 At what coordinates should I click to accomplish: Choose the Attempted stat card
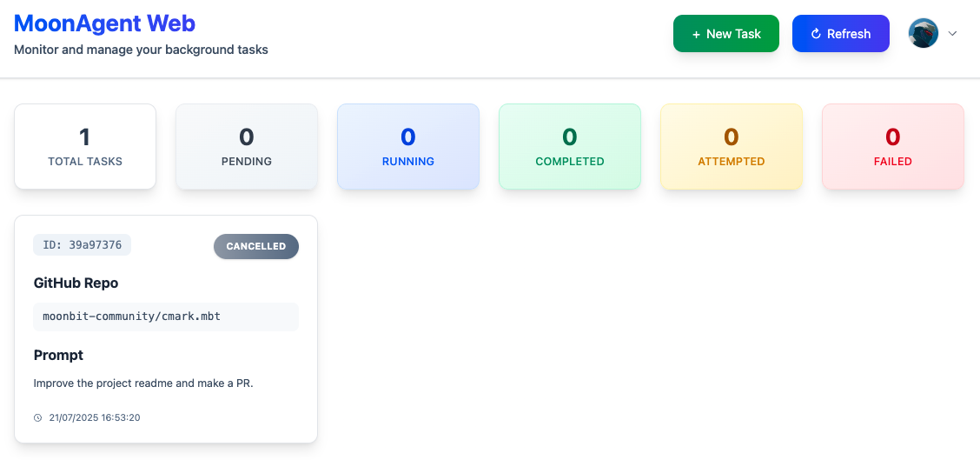click(732, 147)
